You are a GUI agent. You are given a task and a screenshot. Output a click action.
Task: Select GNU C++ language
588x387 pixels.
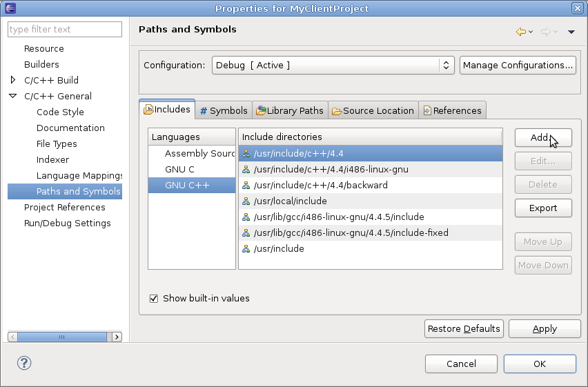(192, 186)
